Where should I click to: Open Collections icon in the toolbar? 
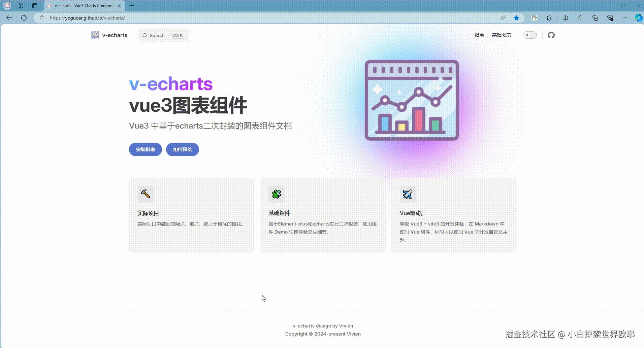click(595, 18)
